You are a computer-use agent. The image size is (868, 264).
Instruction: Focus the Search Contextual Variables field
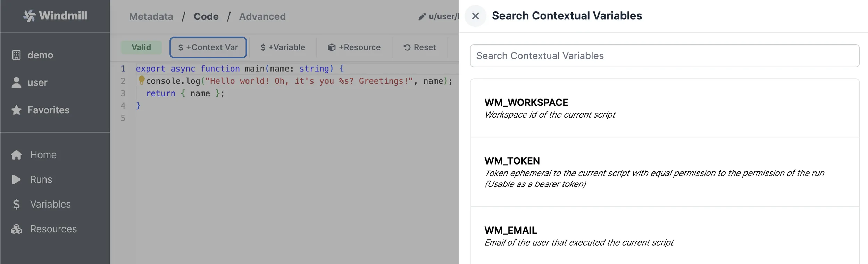pyautogui.click(x=664, y=56)
